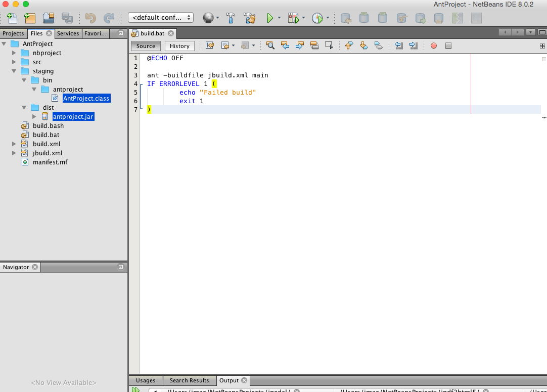
Task: Switch to the Projects tab
Action: (x=13, y=33)
